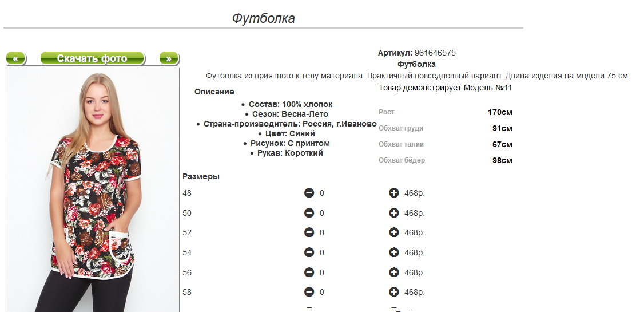This screenshot has height=312, width=644.
Task: Add one item of size 52
Action: pos(394,232)
